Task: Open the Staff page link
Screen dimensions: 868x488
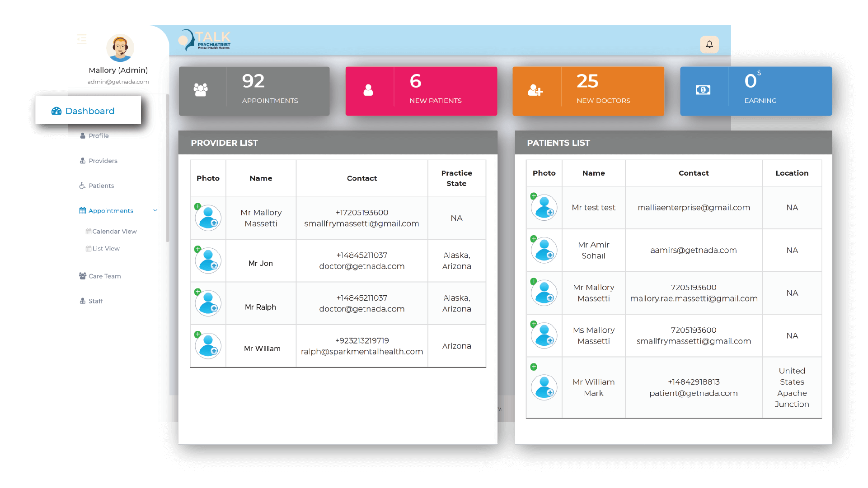Action: tap(95, 301)
